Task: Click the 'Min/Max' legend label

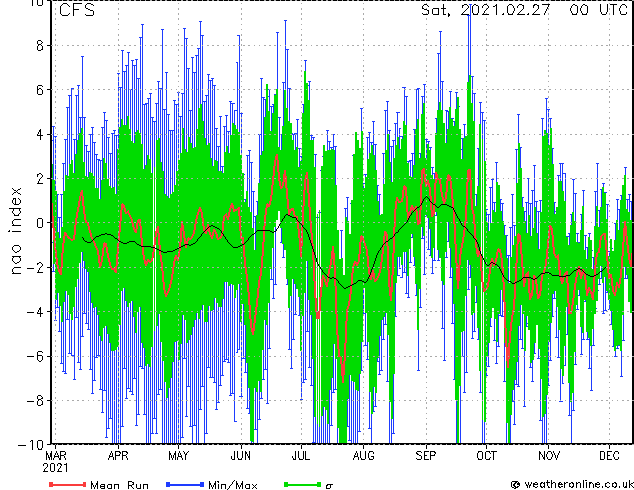Action: (233, 485)
